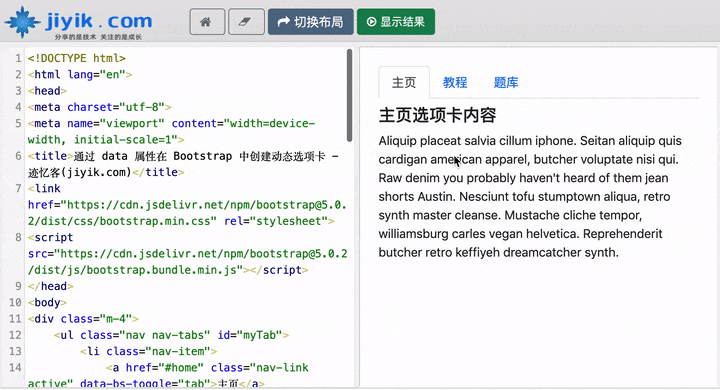Click the 主页选项卡内容 heading
This screenshot has height=390, width=720.
click(x=437, y=115)
